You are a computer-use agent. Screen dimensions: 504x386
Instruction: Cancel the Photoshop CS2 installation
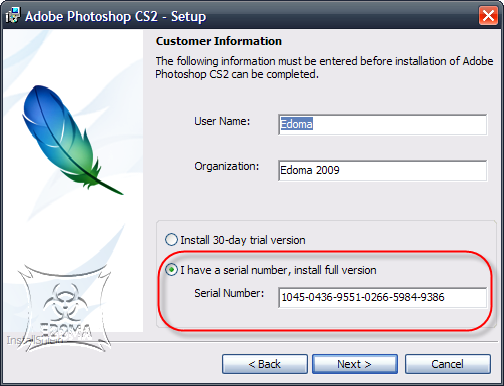tap(448, 364)
